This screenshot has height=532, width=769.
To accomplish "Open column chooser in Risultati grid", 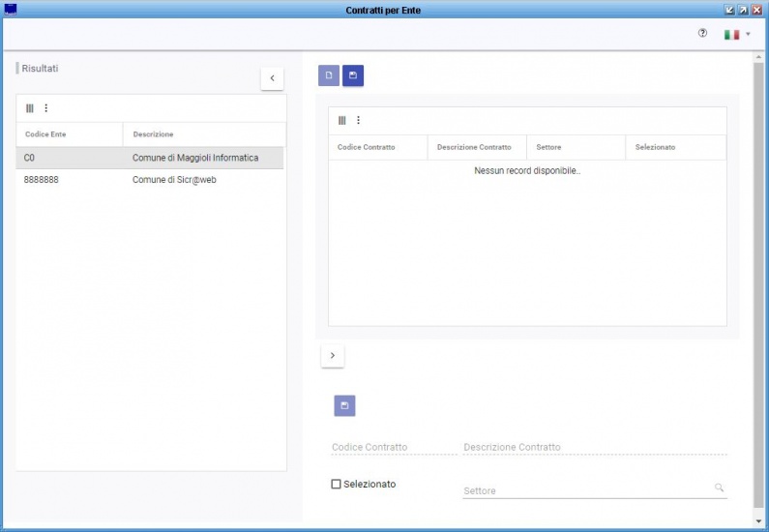I will pyautogui.click(x=30, y=108).
